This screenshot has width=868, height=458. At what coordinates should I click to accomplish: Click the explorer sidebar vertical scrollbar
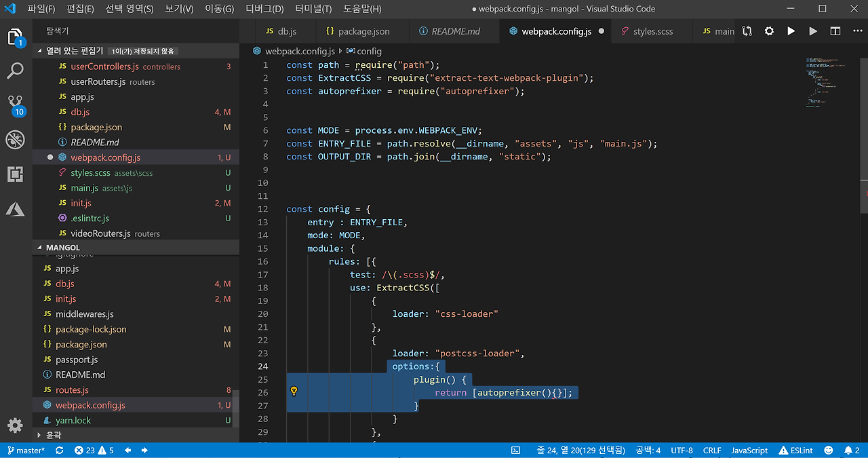click(x=235, y=408)
